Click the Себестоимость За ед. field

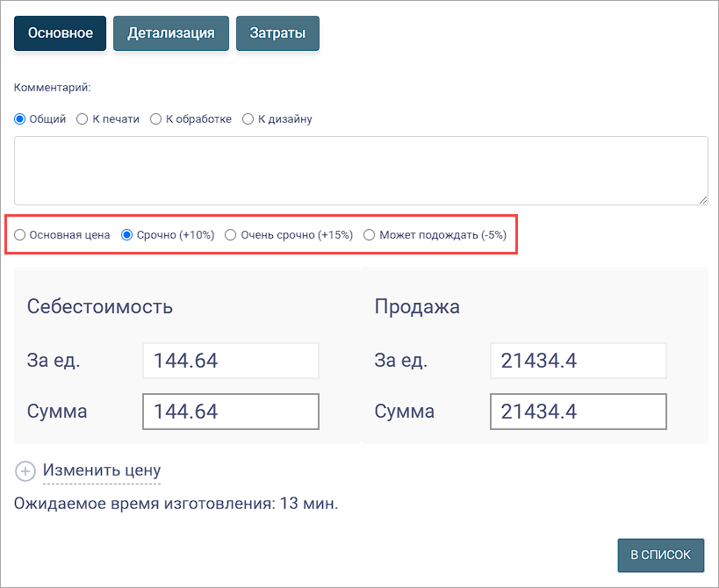click(231, 361)
